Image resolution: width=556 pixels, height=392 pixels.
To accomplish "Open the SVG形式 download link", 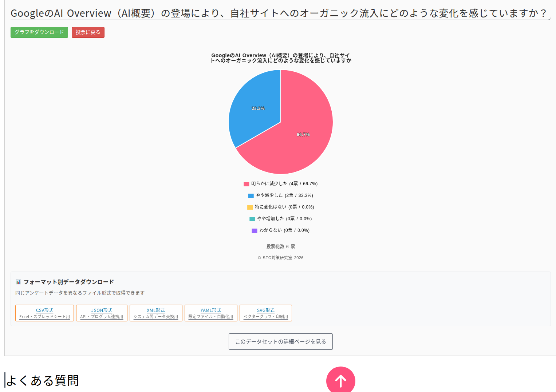I will click(266, 310).
